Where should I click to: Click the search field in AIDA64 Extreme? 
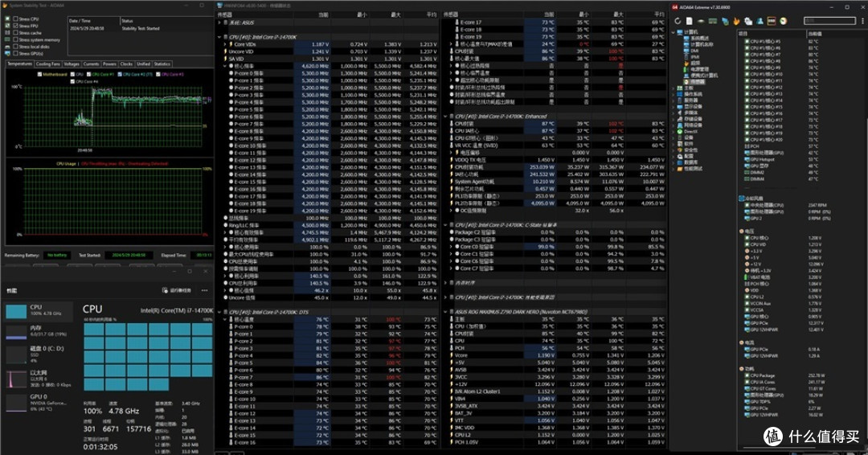coord(829,21)
